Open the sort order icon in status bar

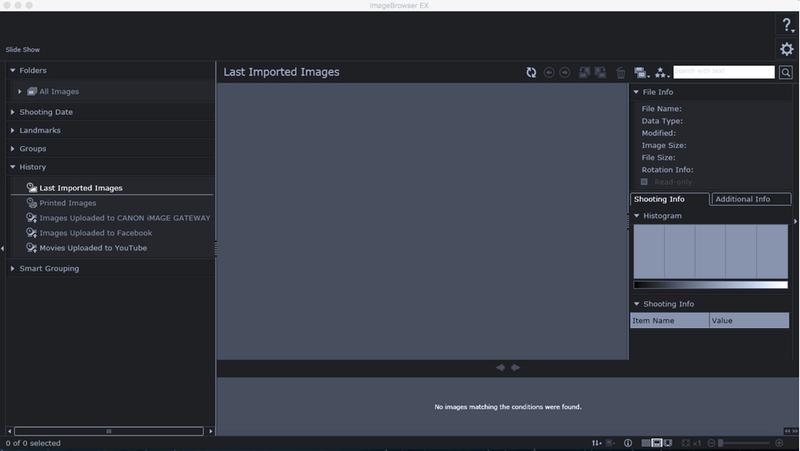(597, 443)
